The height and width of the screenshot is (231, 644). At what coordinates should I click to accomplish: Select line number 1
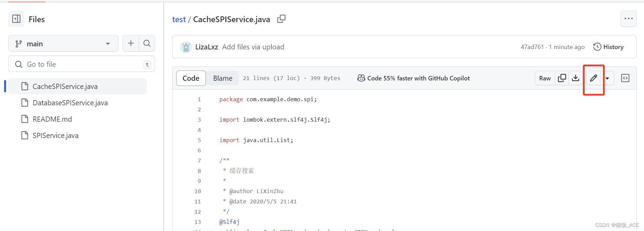point(199,99)
